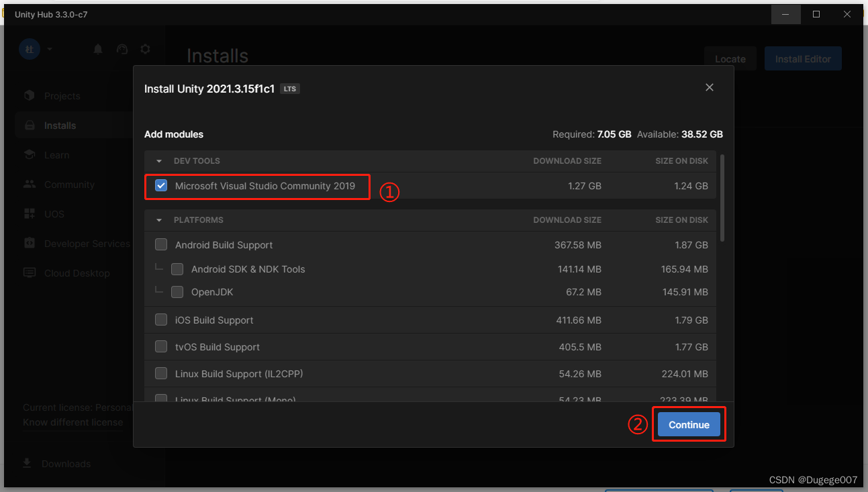
Task: Click the notification bell icon
Action: (x=98, y=49)
